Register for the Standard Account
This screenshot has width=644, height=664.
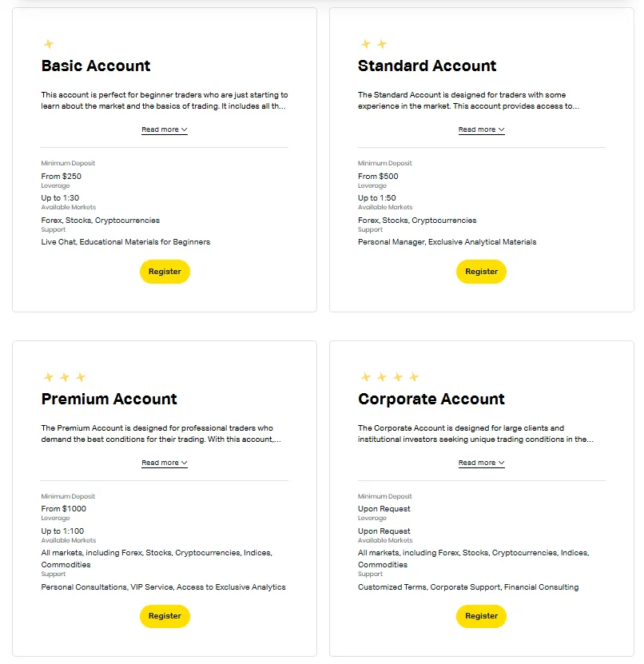481,272
